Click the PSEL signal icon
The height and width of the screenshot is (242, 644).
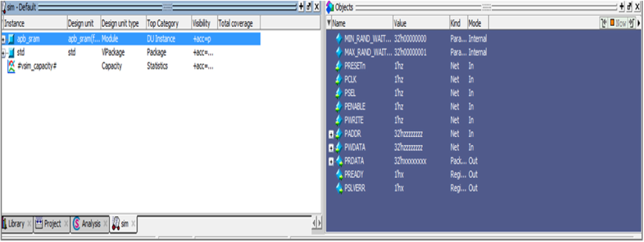click(339, 93)
